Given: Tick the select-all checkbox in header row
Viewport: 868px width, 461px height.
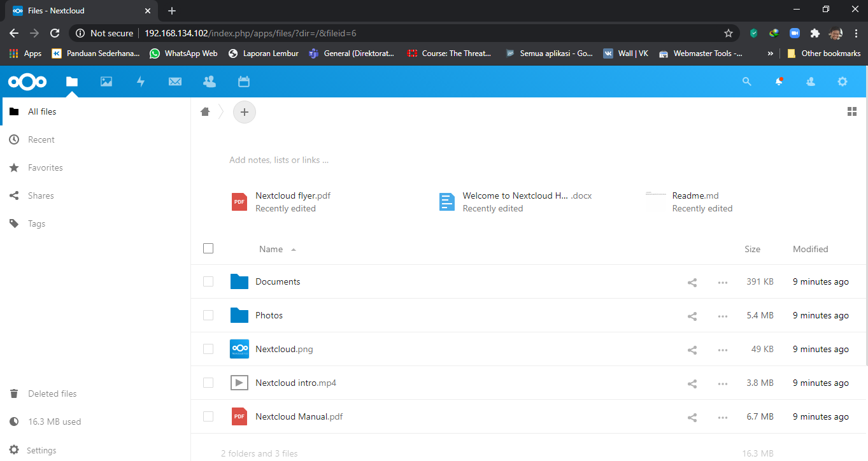Looking at the screenshot, I should click(208, 248).
